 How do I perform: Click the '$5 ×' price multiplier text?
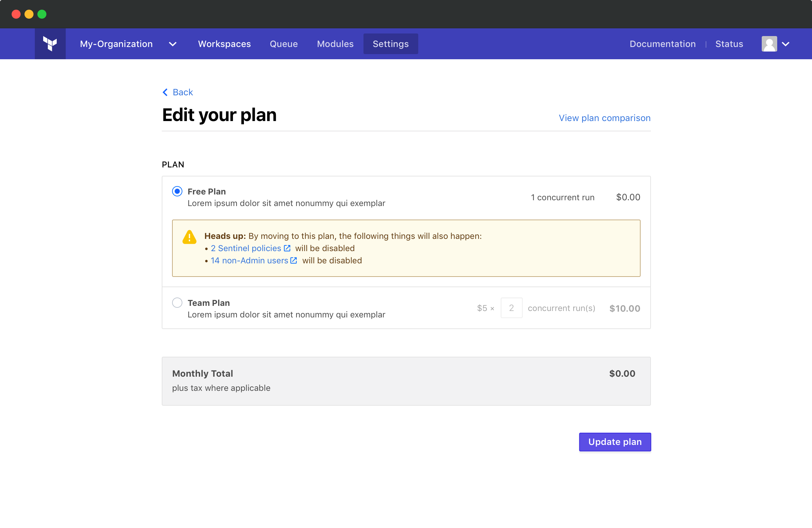point(486,308)
